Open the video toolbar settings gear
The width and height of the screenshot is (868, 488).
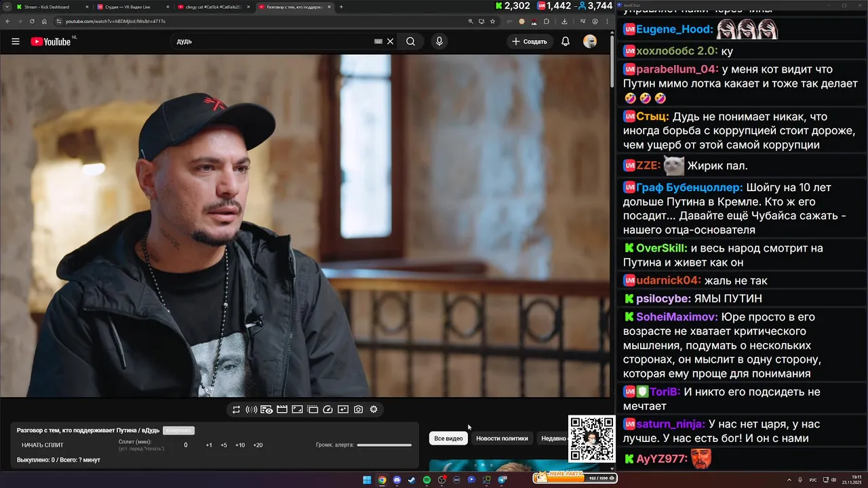(374, 409)
